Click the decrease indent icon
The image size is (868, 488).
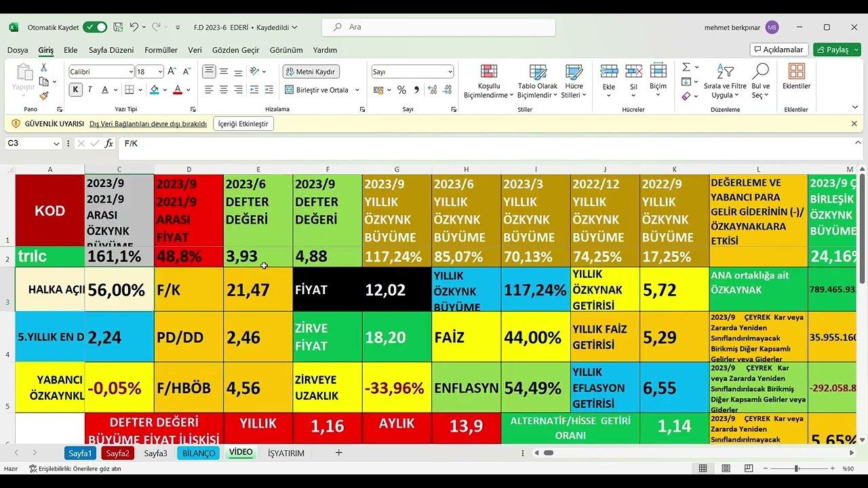254,89
